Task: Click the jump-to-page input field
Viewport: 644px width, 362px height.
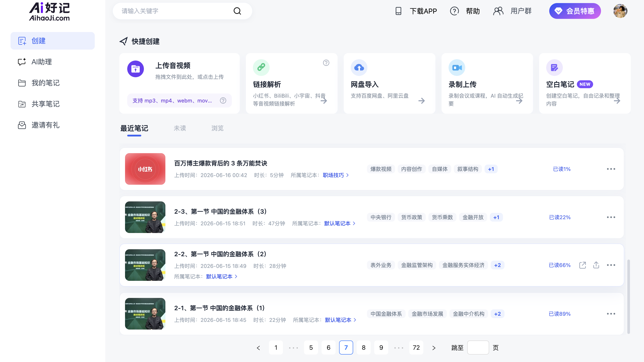Action: [x=478, y=348]
